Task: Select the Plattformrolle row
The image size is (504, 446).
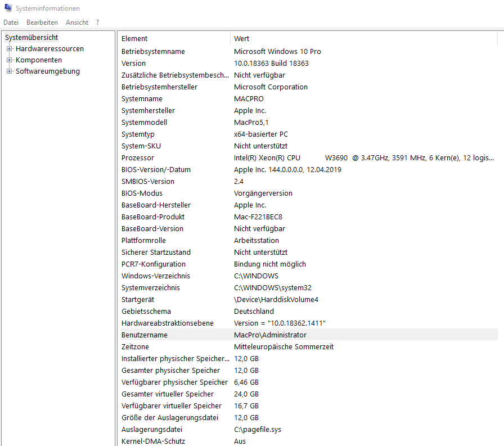Action: pos(309,241)
